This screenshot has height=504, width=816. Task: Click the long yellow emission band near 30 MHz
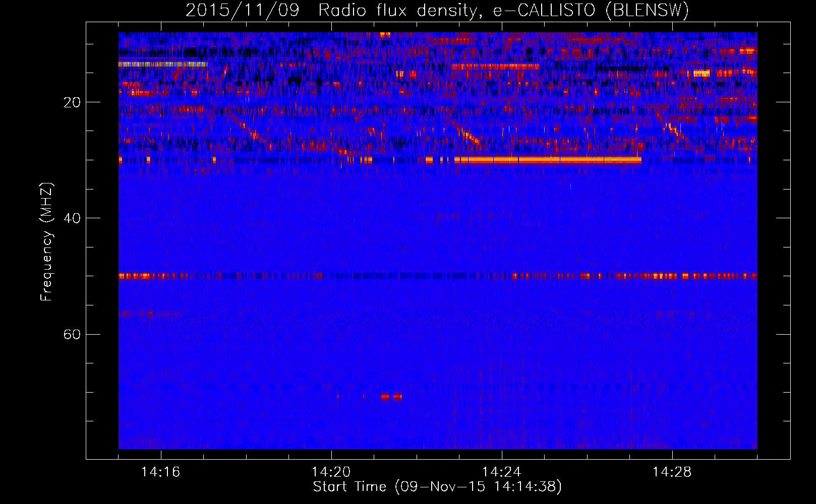coord(548,160)
